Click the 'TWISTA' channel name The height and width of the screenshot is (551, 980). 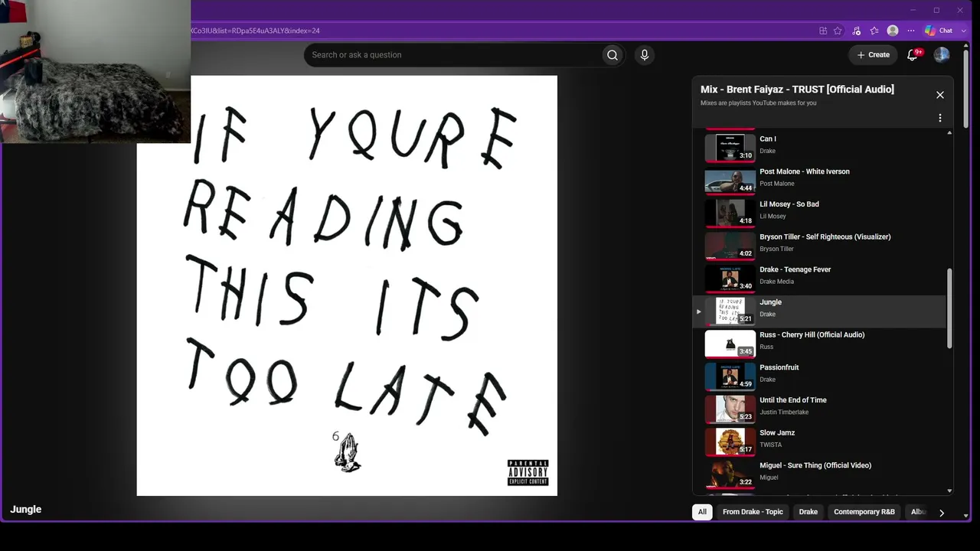[x=771, y=445]
